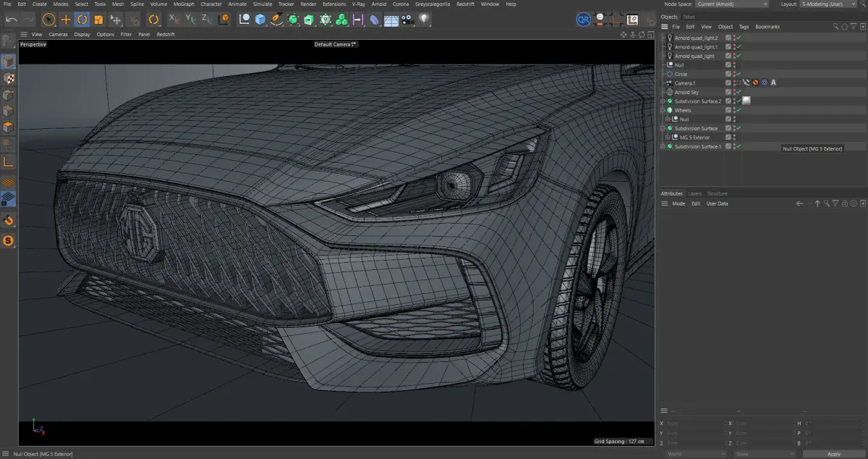Image resolution: width=868 pixels, height=459 pixels.
Task: Switch to the Layers tab
Action: (694, 194)
